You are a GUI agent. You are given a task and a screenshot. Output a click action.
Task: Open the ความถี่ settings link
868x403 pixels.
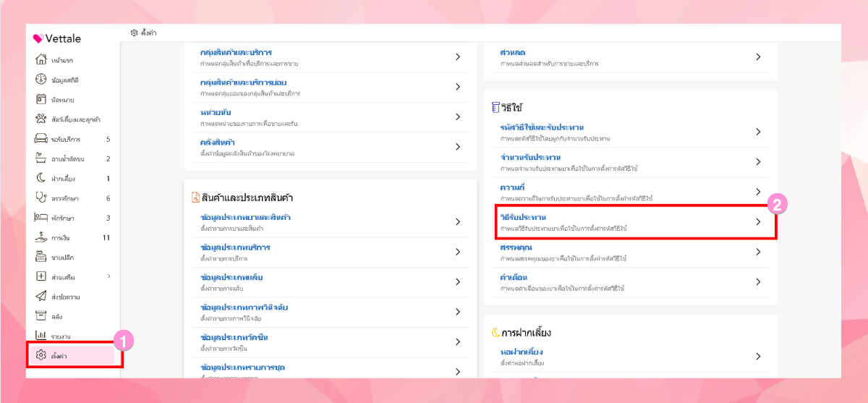pyautogui.click(x=513, y=187)
